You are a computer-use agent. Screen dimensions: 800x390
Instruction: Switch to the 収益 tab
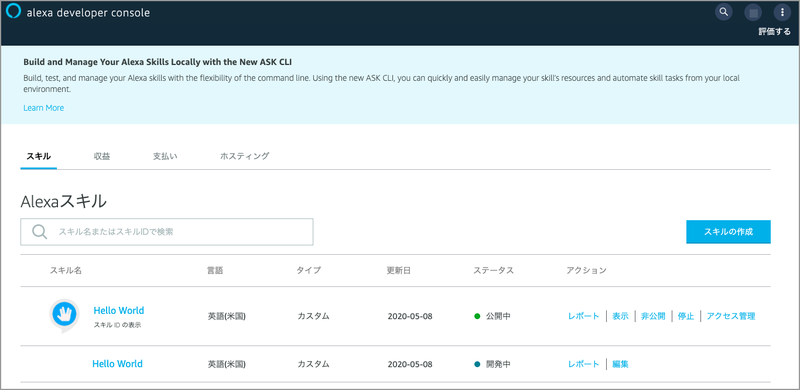[x=102, y=156]
